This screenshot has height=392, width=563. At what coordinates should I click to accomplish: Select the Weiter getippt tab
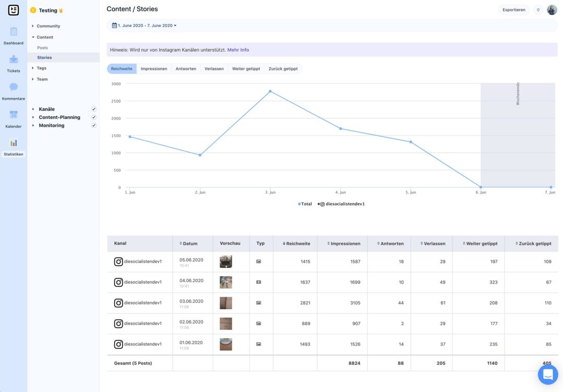click(x=246, y=68)
